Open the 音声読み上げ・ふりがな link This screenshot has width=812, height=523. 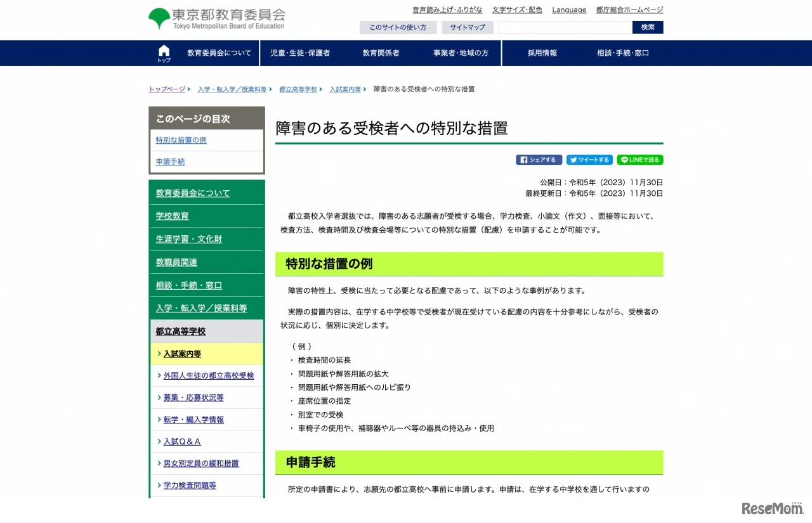[447, 10]
